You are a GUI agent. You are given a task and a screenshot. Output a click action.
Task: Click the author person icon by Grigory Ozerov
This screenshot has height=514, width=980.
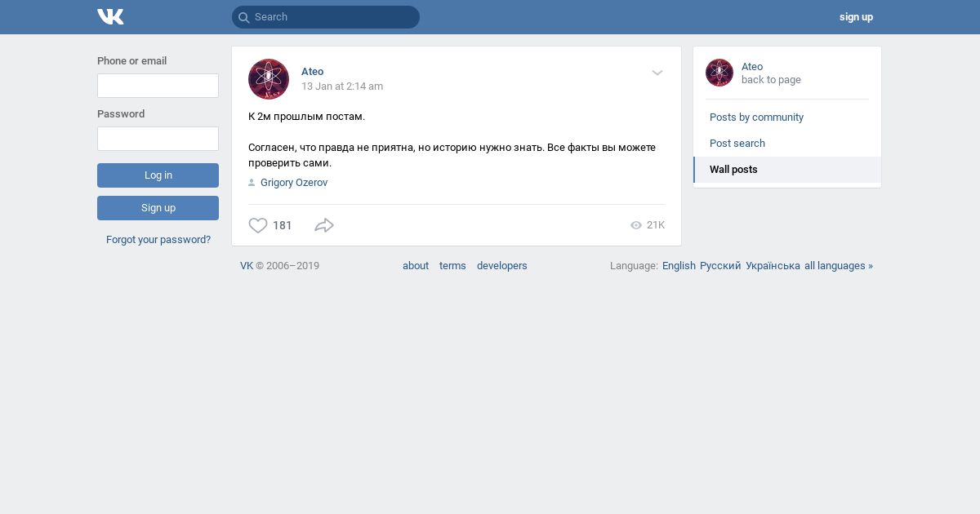[252, 183]
